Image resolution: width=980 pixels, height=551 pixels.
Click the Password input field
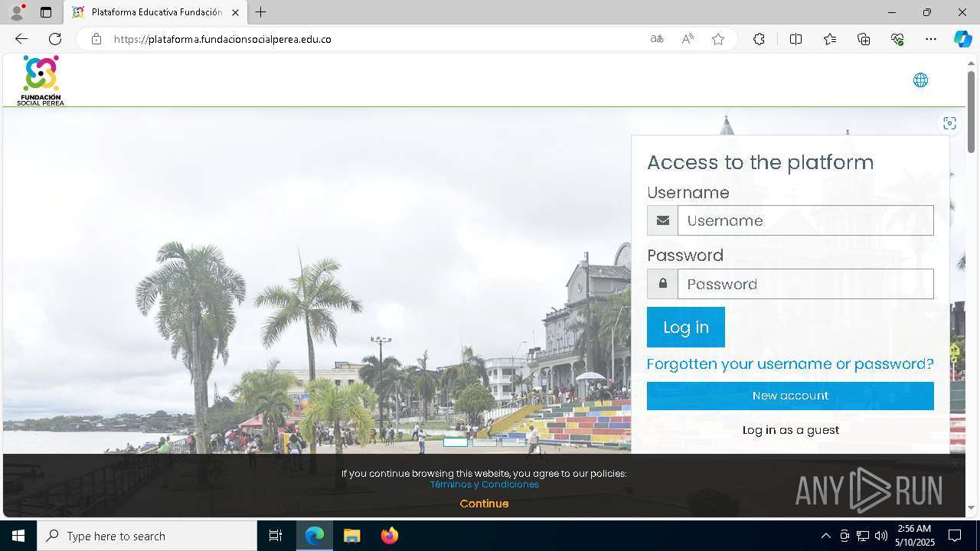[805, 284]
